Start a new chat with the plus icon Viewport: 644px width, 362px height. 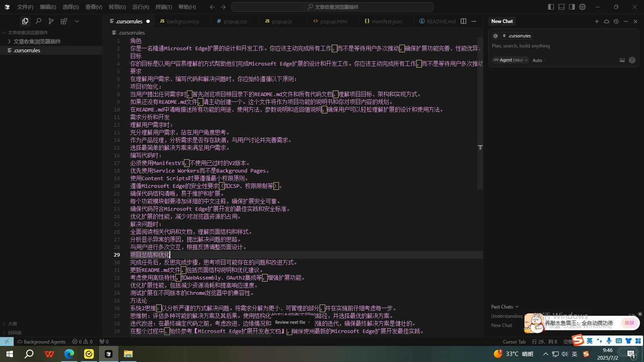coord(597,21)
